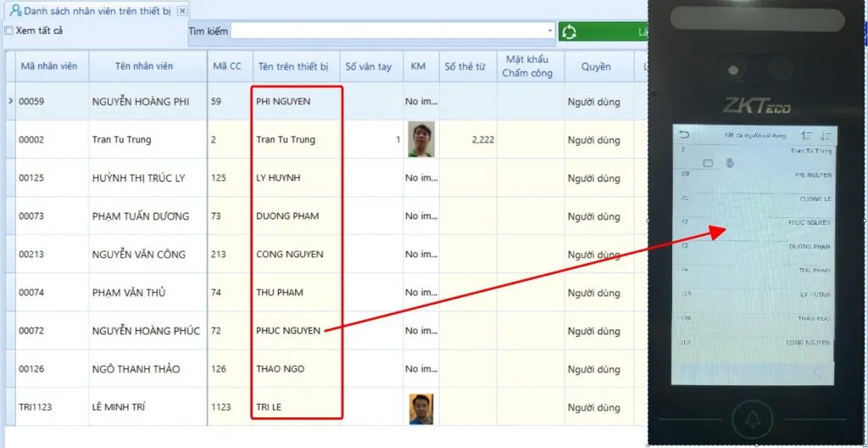The width and height of the screenshot is (868, 448).
Task: Click device name cell 'THAO NGO' in the table
Action: tap(296, 369)
